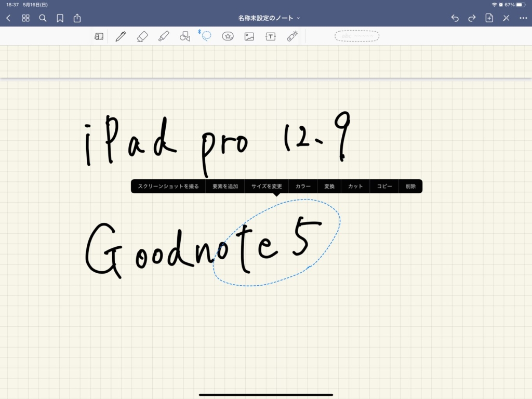The width and height of the screenshot is (532, 399).
Task: Select the Lasso tool
Action: tap(205, 35)
